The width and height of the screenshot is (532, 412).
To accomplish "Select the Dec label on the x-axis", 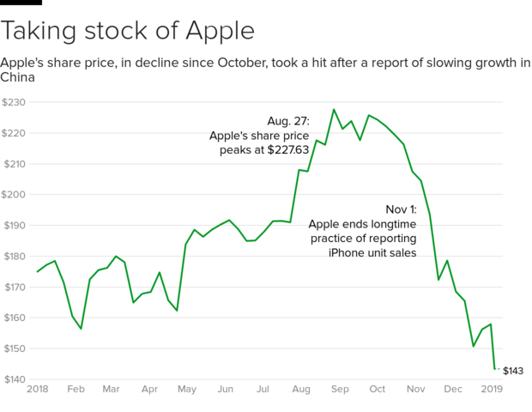I will point(452,390).
